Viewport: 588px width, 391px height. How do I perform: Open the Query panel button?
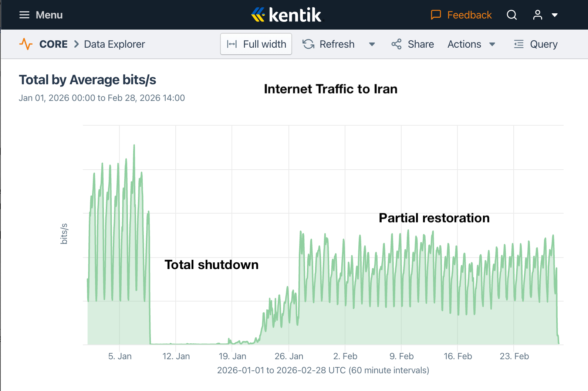[536, 44]
